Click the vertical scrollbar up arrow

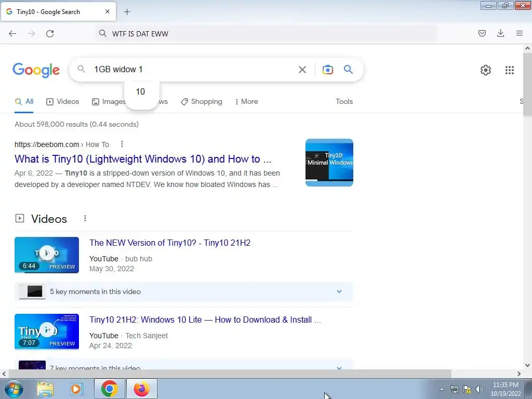coord(527,48)
